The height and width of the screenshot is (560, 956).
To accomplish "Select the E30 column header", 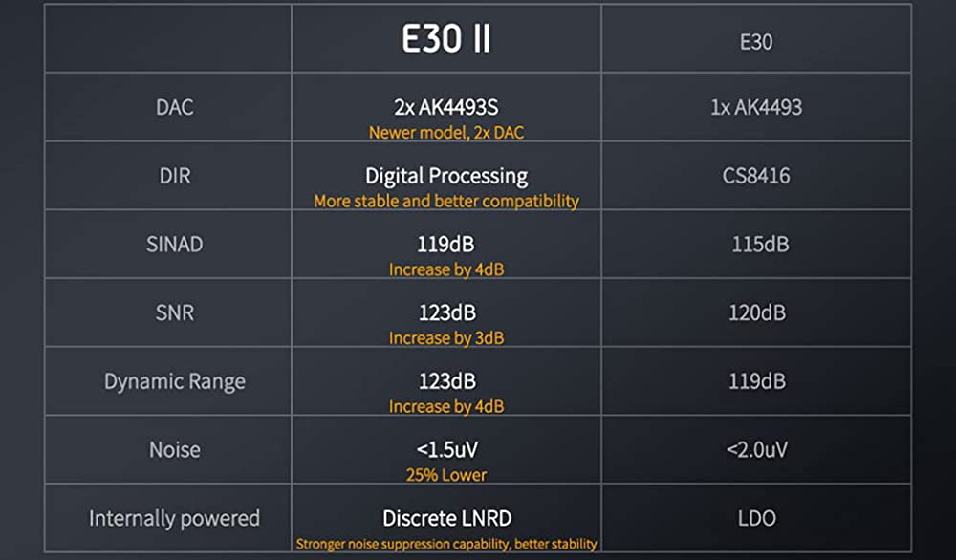I will tap(756, 42).
